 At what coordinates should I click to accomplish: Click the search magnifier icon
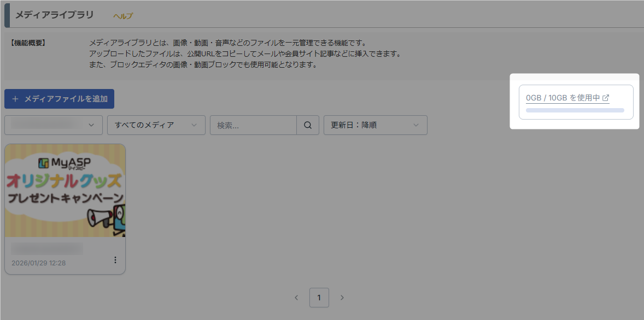point(307,125)
